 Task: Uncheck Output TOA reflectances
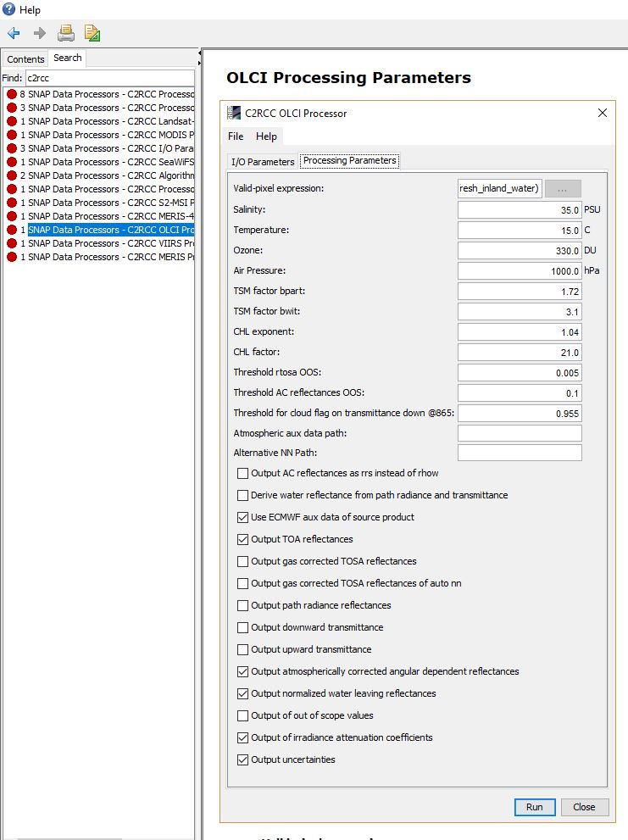(x=242, y=539)
